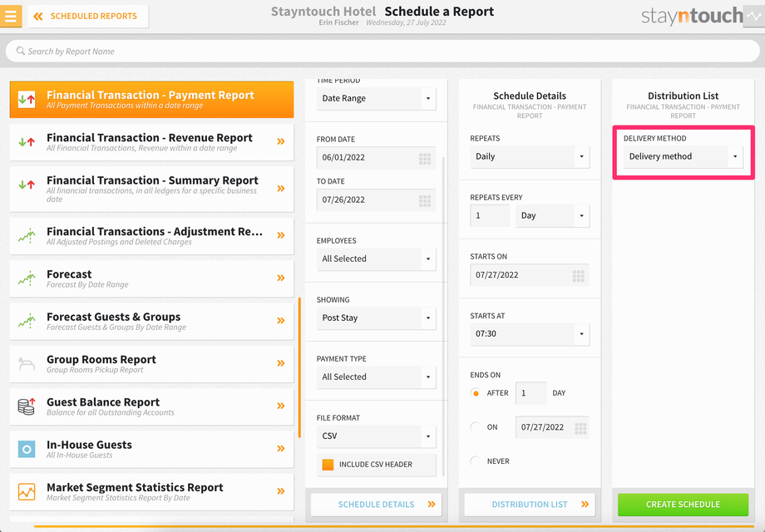The image size is (765, 532).
Task: Open the Payment Type dropdown
Action: point(376,377)
